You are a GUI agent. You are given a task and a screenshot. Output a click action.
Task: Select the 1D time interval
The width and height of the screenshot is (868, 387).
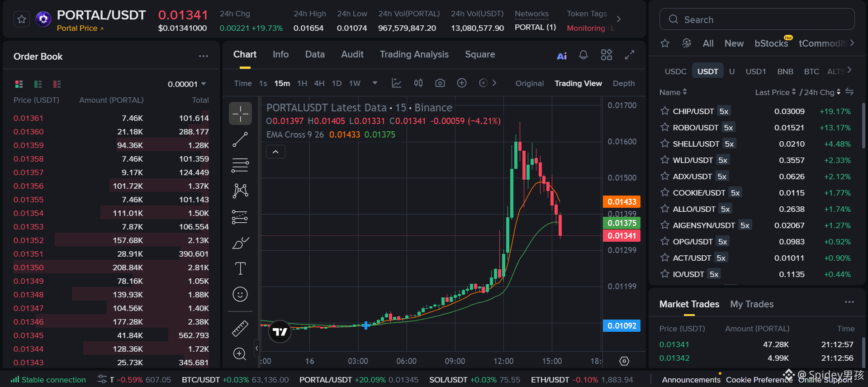click(337, 83)
